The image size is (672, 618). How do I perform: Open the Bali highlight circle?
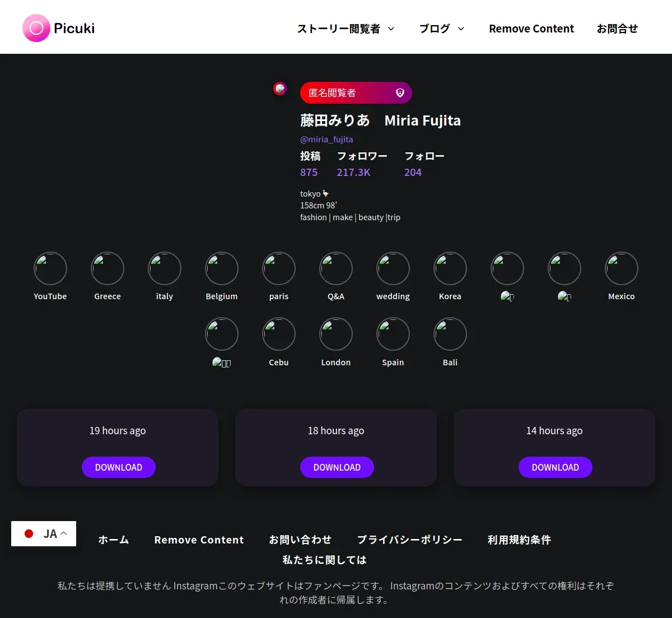(450, 334)
